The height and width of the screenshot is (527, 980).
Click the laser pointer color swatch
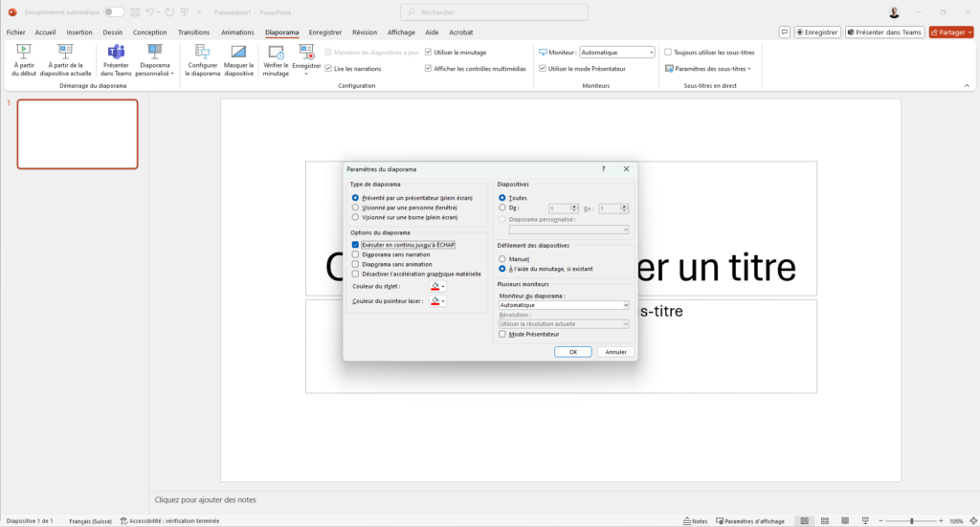coord(435,301)
